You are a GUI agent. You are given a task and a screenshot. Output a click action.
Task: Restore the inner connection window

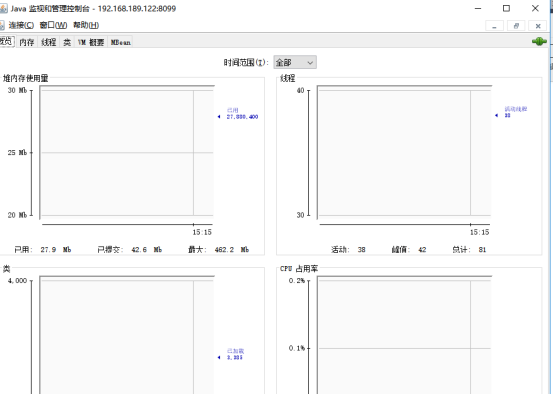point(516,26)
